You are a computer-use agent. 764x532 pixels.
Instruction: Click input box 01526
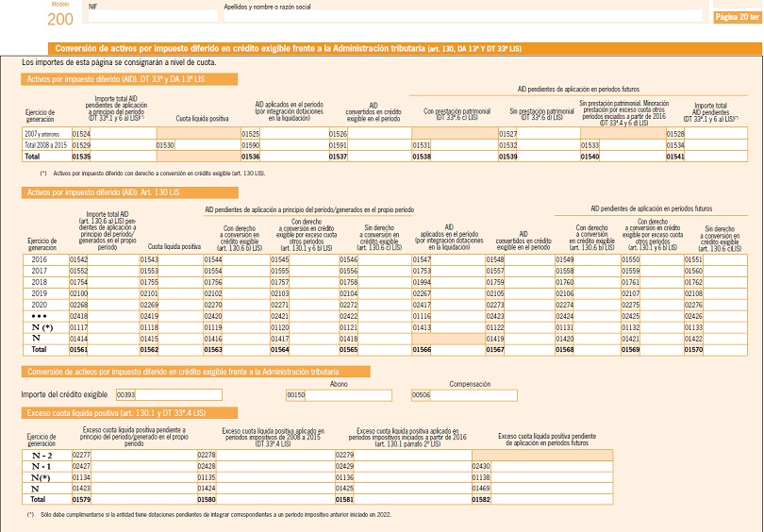tap(379, 134)
